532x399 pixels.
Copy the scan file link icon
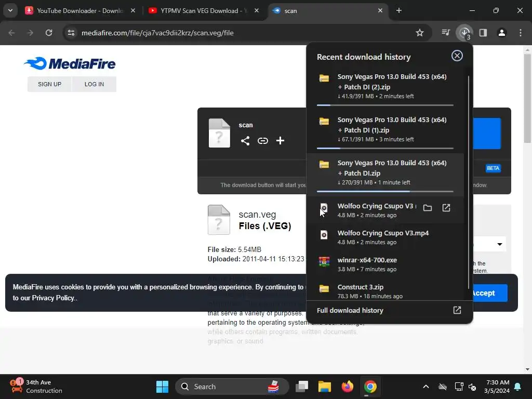(263, 141)
